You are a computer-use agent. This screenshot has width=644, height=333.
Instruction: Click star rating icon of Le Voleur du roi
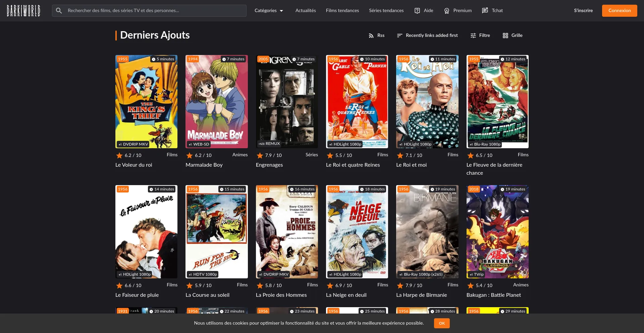(x=119, y=155)
